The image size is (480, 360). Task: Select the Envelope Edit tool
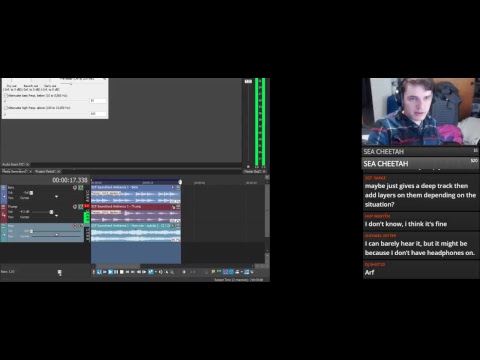tap(161, 272)
